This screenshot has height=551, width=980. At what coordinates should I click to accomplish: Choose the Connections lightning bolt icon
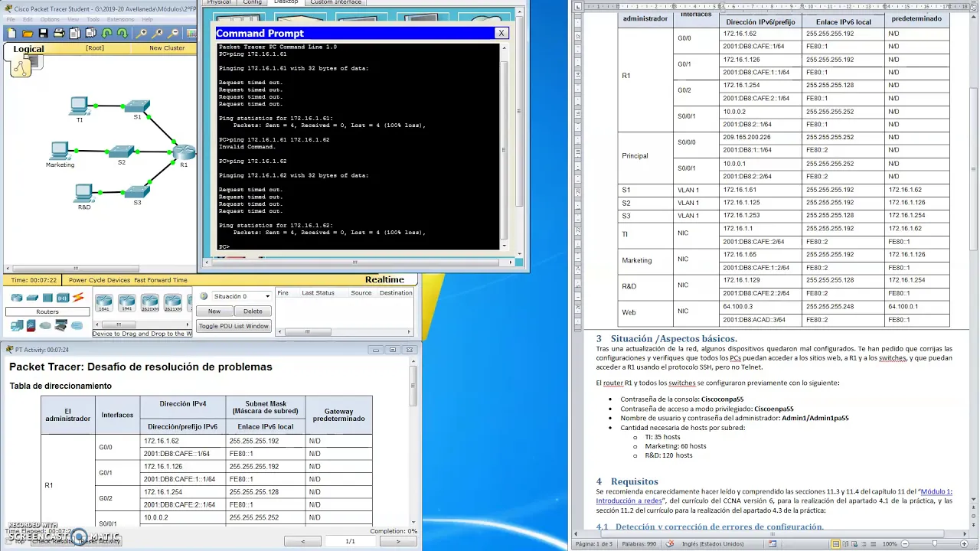(78, 298)
